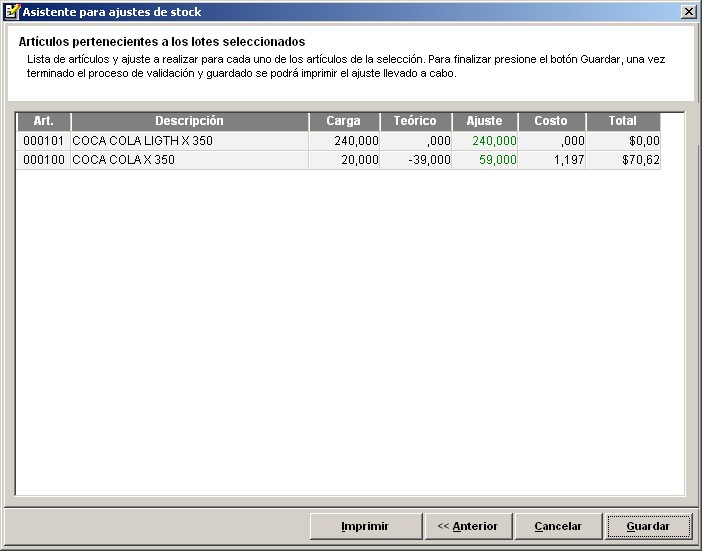Click the Teórico column header
702x551 pixels.
[x=416, y=121]
